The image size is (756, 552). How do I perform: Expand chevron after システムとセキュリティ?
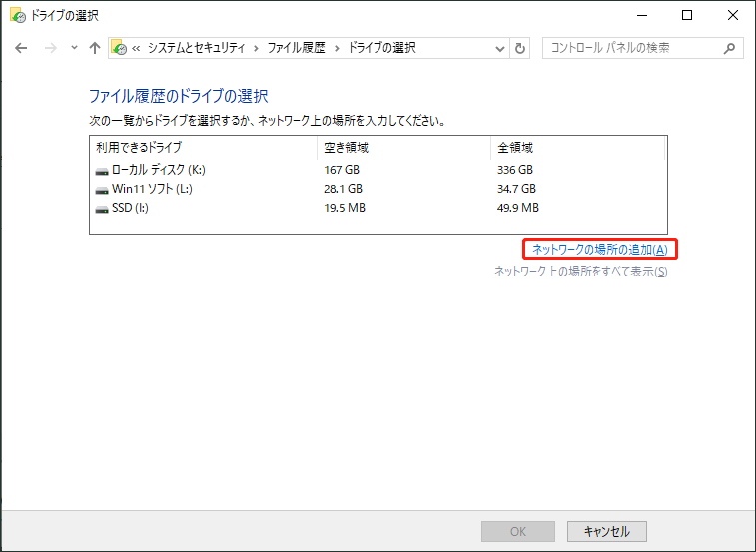pyautogui.click(x=256, y=48)
